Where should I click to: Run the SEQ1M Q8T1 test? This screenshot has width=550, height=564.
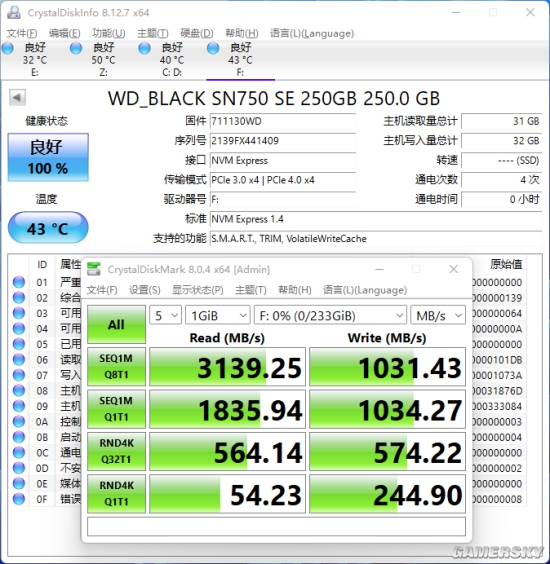tap(116, 367)
